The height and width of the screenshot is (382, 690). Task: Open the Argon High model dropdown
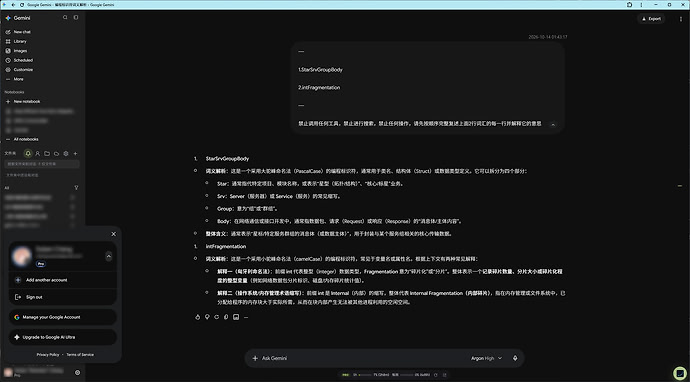[486, 359]
